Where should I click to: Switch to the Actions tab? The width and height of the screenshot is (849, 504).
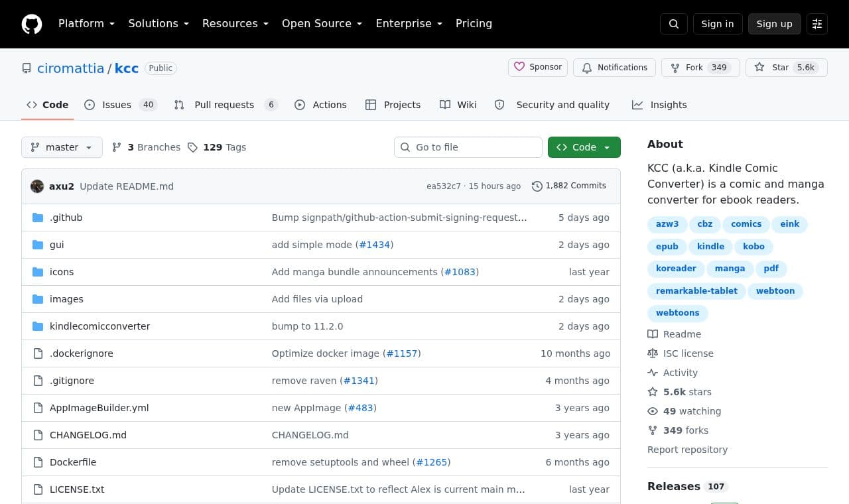tap(320, 105)
